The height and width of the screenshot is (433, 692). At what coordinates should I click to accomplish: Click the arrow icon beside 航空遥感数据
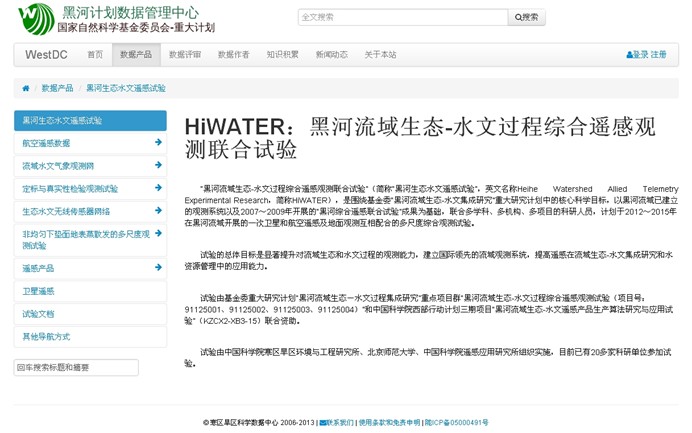pos(158,143)
